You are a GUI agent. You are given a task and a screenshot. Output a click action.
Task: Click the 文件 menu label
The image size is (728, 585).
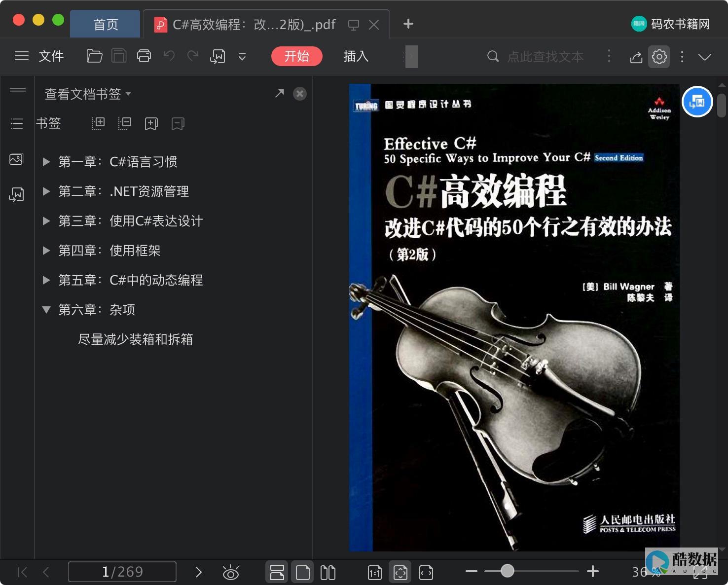tap(51, 56)
